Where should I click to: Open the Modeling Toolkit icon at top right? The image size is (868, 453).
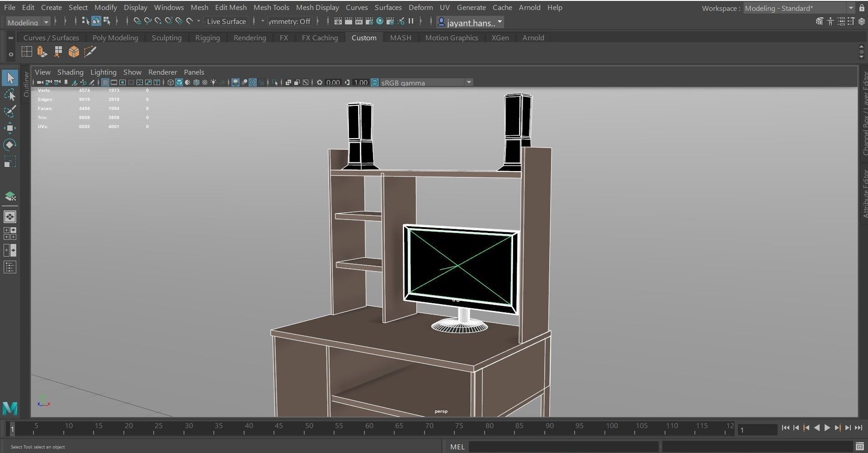(819, 21)
